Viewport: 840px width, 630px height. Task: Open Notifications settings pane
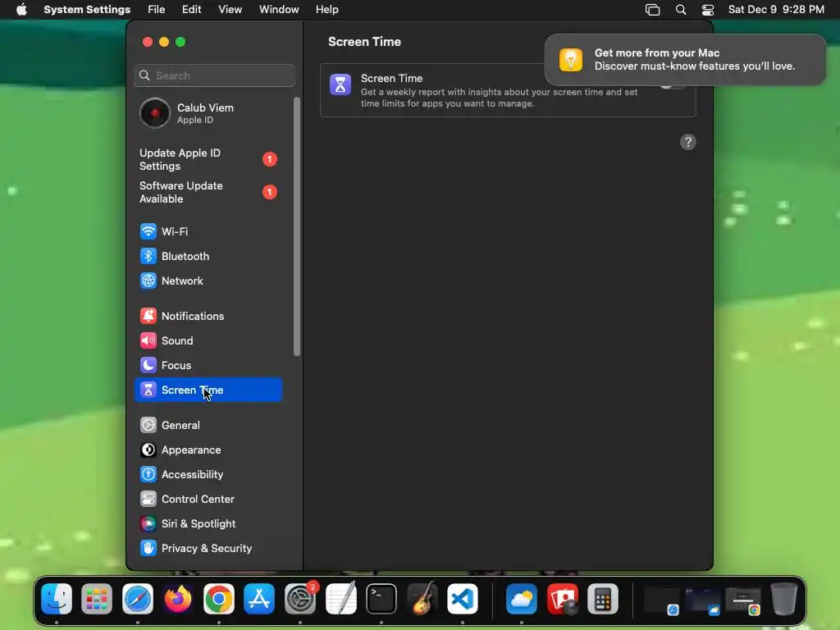coord(208,316)
